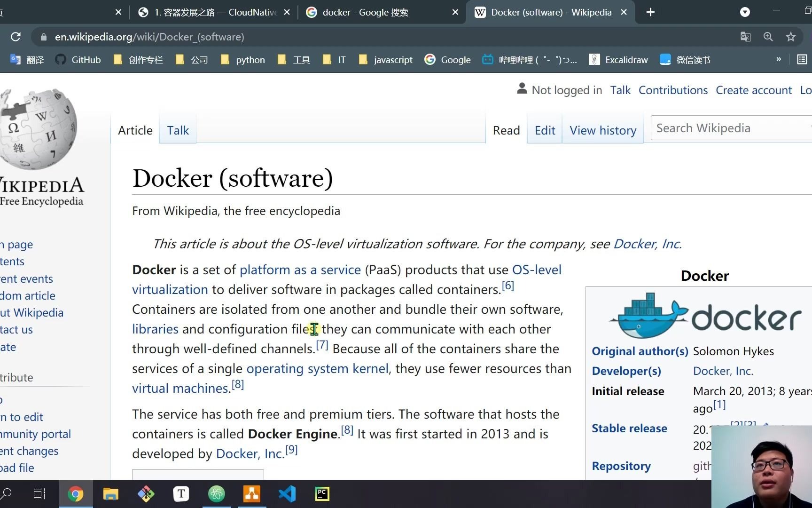Open File Explorer from the taskbar
Viewport: 812px width, 508px height.
(x=111, y=494)
